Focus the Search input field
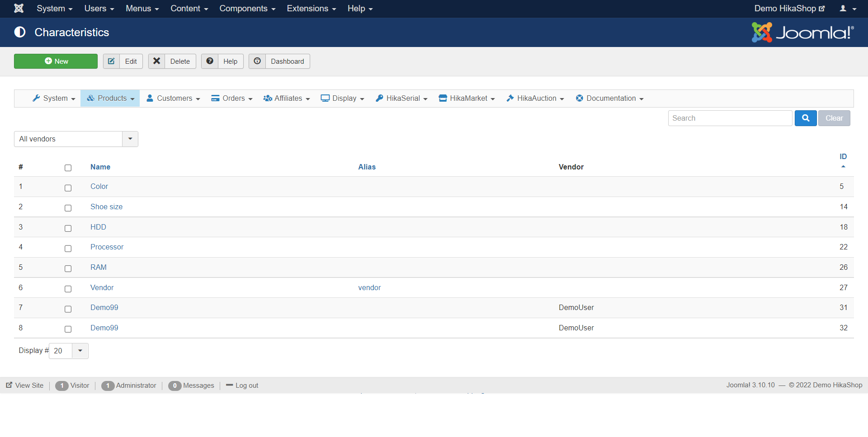 730,118
